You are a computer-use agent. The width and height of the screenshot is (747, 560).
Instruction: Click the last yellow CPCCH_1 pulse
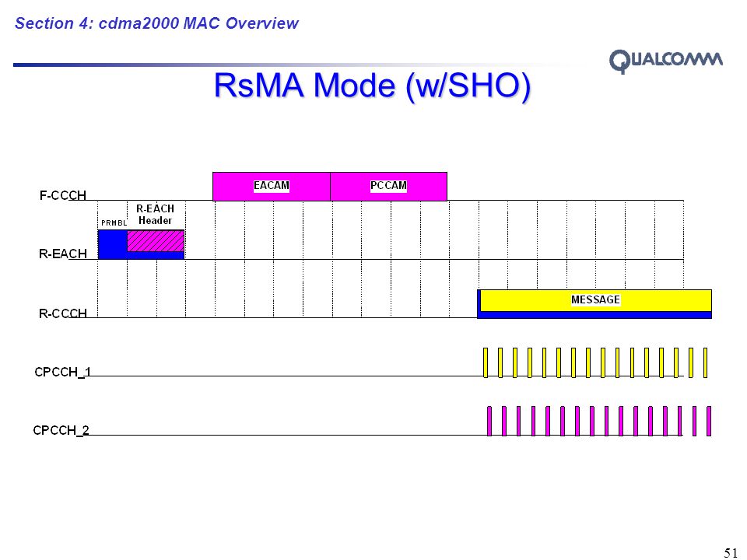click(x=706, y=363)
